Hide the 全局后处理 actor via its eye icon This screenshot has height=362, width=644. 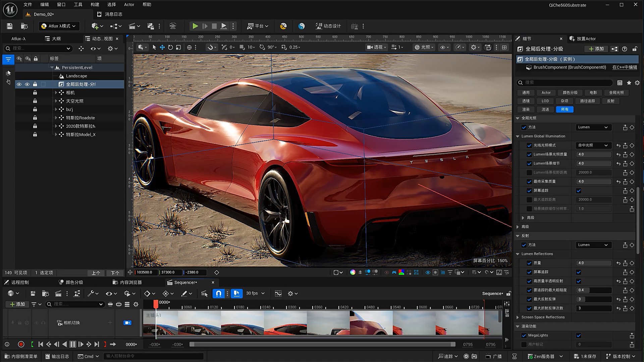[x=19, y=84]
